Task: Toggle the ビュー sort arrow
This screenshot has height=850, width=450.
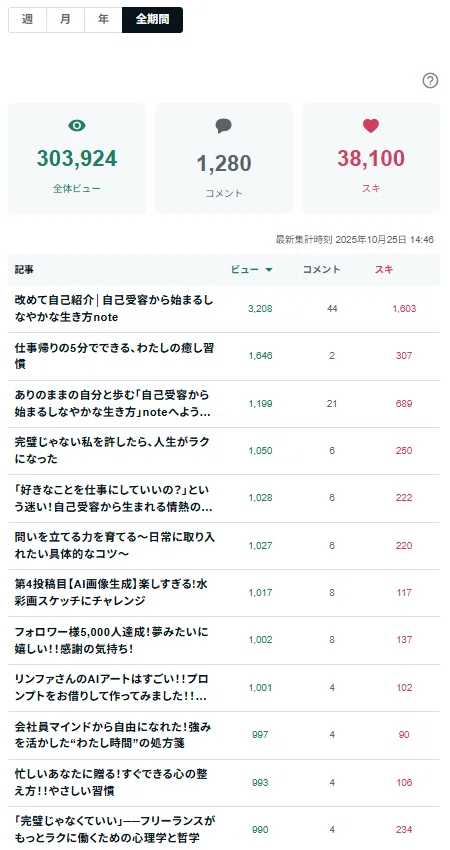Action: pos(268,270)
